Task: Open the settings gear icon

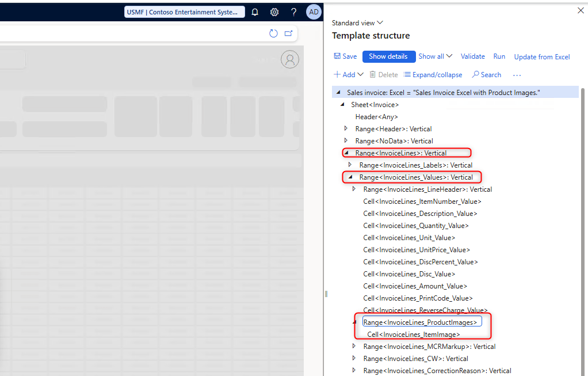Action: tap(274, 12)
